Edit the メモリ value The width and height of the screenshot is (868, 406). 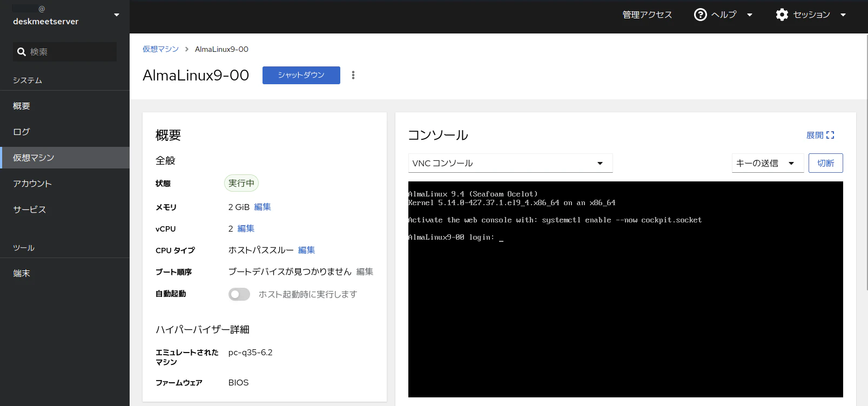pyautogui.click(x=263, y=207)
